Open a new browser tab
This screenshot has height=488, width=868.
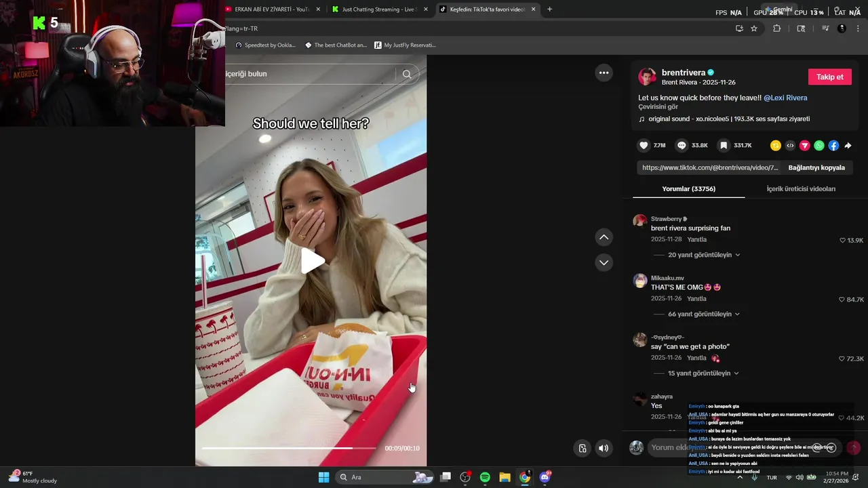pos(549,9)
